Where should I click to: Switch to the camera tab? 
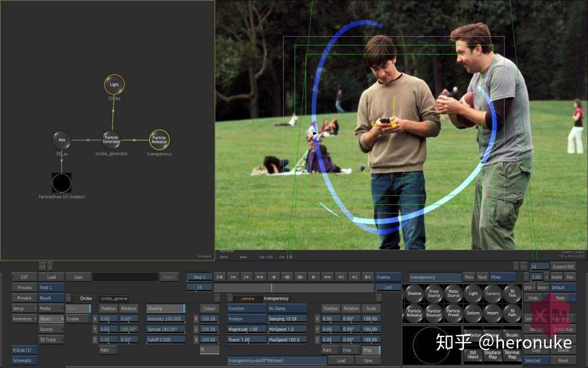[x=247, y=298]
